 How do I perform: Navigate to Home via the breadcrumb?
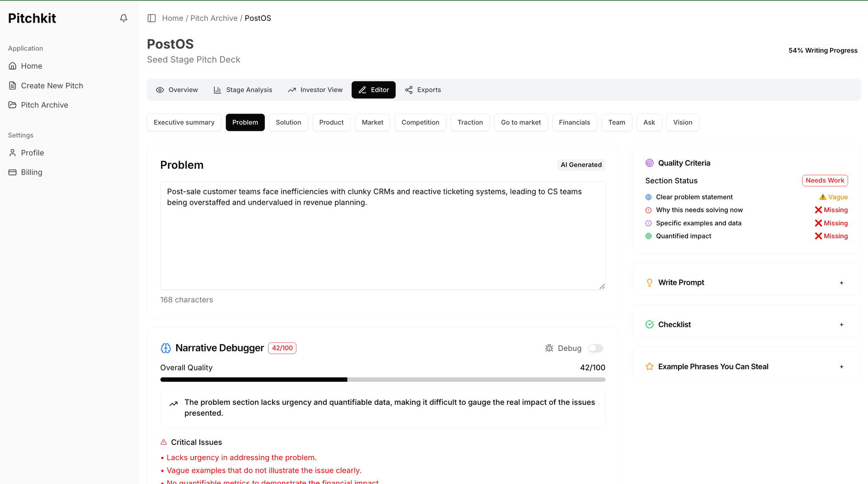click(x=173, y=18)
